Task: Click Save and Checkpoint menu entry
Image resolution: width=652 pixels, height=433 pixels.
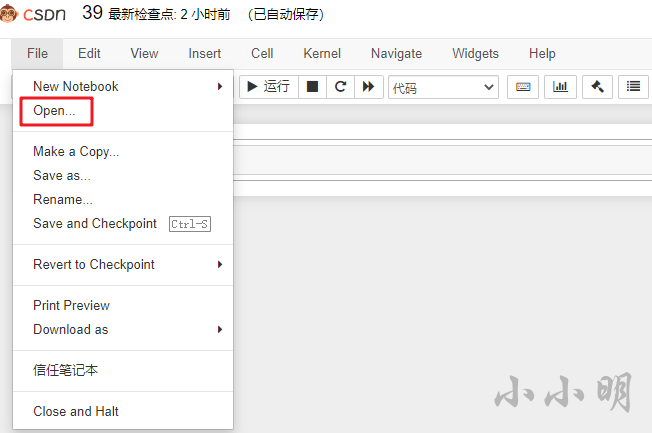Action: pyautogui.click(x=123, y=224)
